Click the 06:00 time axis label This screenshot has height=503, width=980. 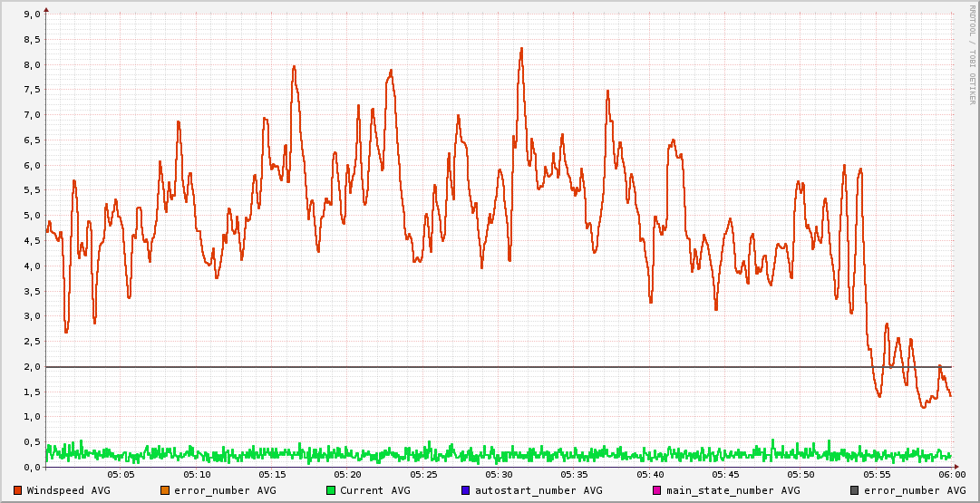click(951, 474)
